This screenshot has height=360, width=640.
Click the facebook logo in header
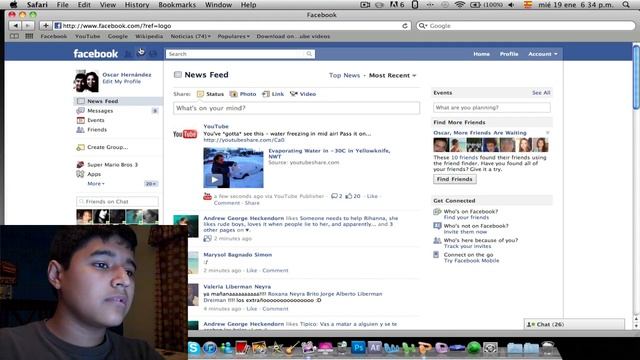click(96, 54)
